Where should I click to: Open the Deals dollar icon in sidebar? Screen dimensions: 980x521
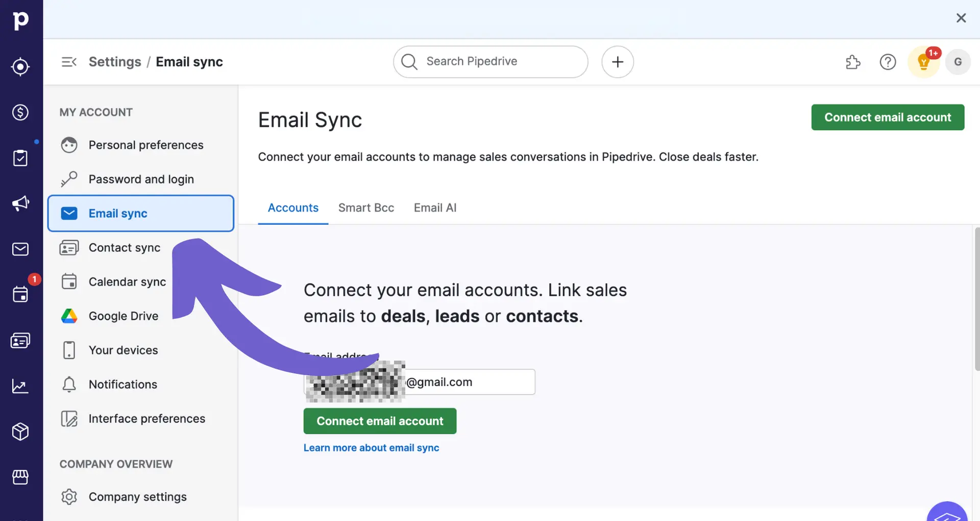click(20, 112)
